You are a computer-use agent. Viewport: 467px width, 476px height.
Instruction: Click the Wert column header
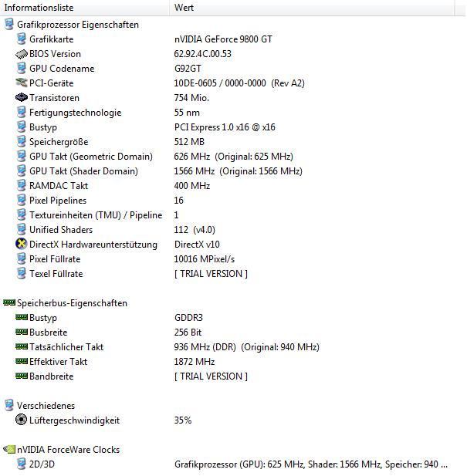312,8
